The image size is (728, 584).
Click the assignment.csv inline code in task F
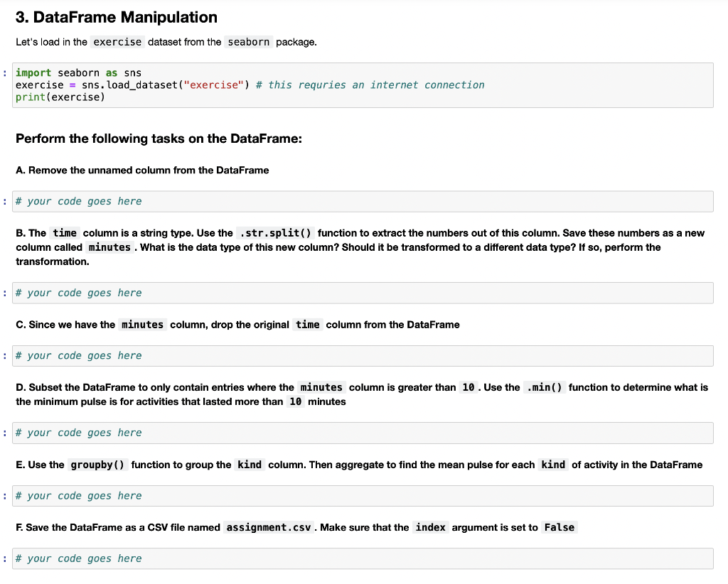tap(268, 527)
